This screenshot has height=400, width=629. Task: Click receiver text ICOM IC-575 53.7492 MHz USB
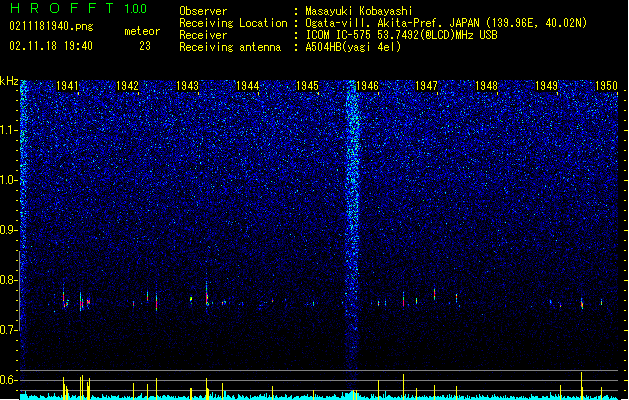pos(402,35)
